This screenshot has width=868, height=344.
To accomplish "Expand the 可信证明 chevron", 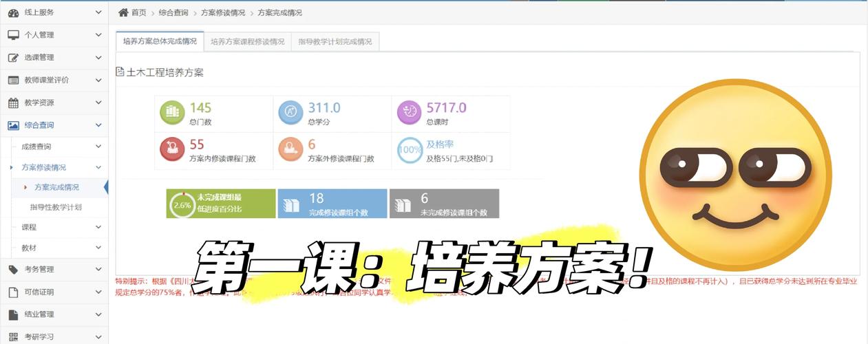I will 98,292.
